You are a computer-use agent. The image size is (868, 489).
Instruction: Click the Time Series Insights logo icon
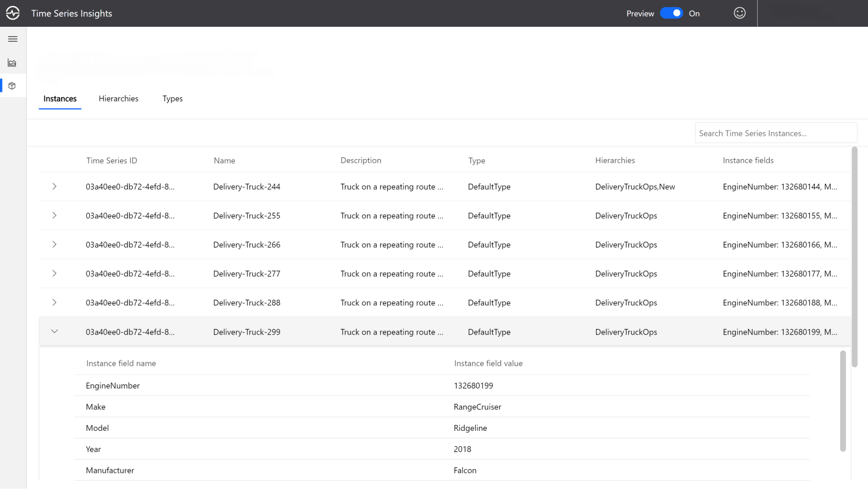(x=13, y=13)
